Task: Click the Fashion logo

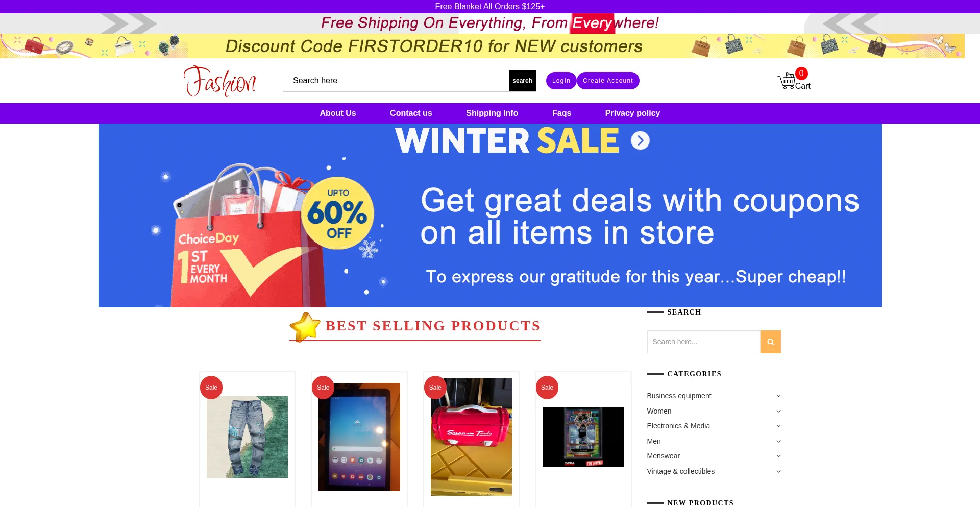Action: click(x=220, y=81)
